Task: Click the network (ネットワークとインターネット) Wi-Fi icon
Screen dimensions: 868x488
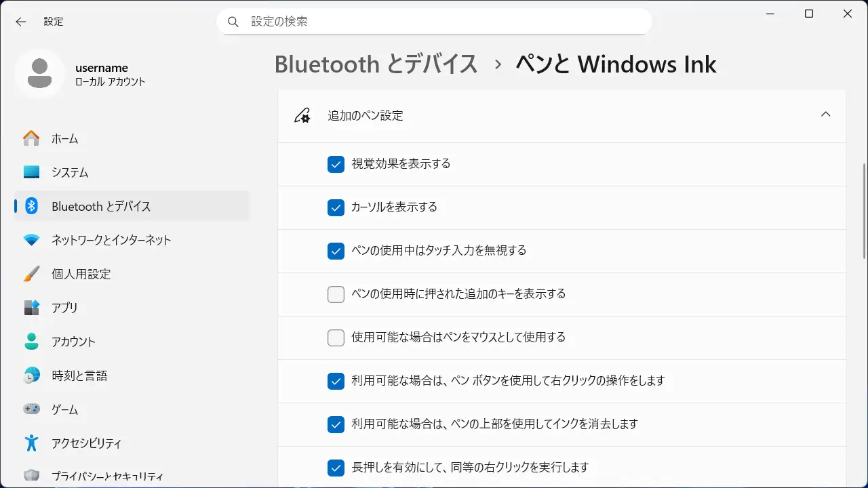Action: [x=31, y=240]
